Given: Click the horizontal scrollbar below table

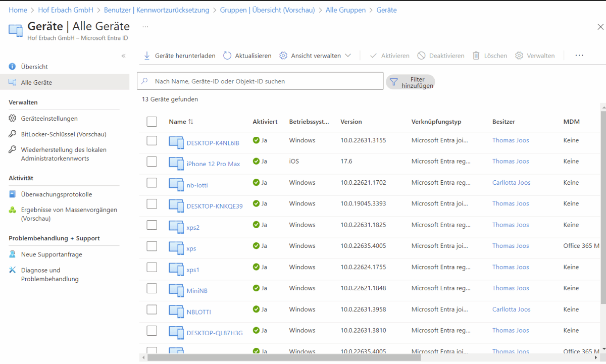Looking at the screenshot, I should click(x=283, y=357).
